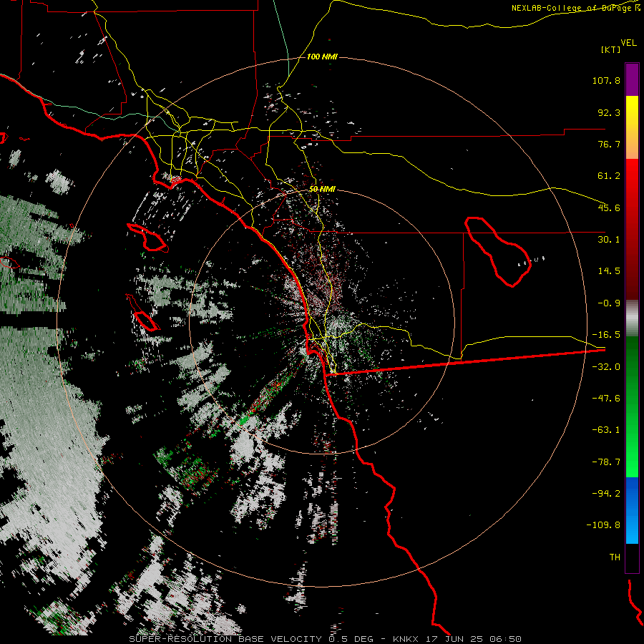Click the -47.6 value on velocity scale
This screenshot has width=644, height=644.
(606, 399)
